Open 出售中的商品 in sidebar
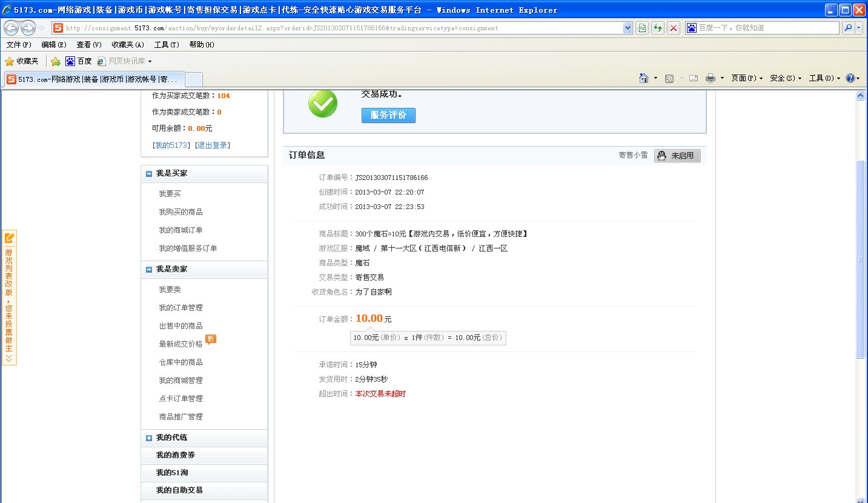The height and width of the screenshot is (503, 868). 181,326
